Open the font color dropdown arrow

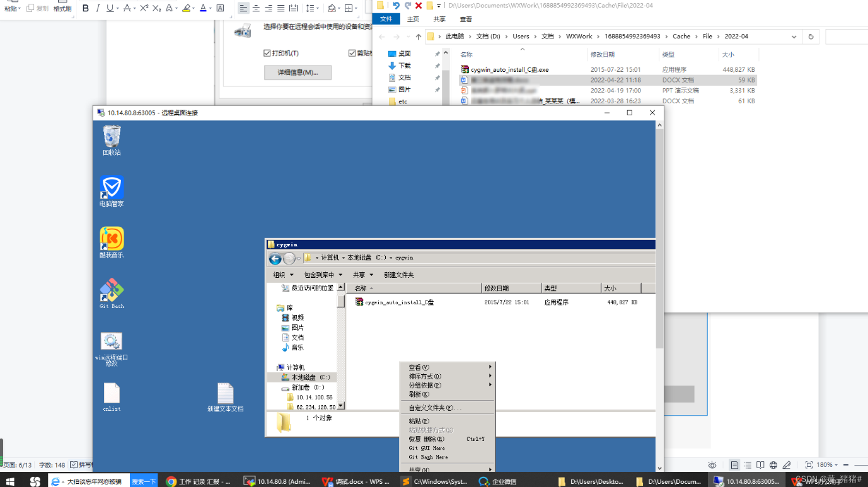[210, 9]
